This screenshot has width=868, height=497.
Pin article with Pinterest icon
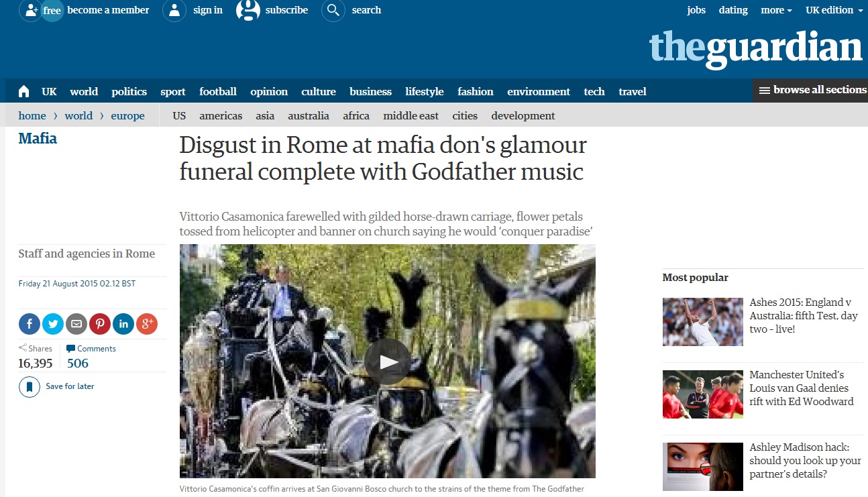pos(100,324)
